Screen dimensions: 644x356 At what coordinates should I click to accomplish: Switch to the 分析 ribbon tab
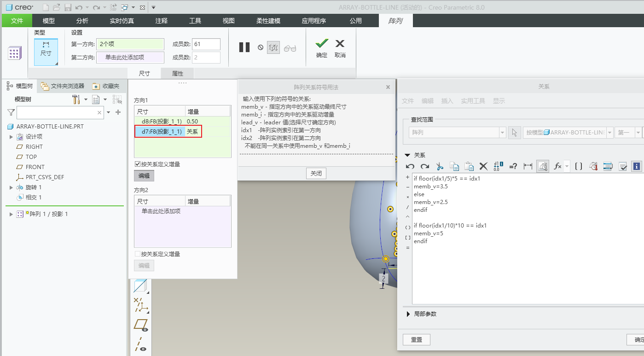pos(82,21)
